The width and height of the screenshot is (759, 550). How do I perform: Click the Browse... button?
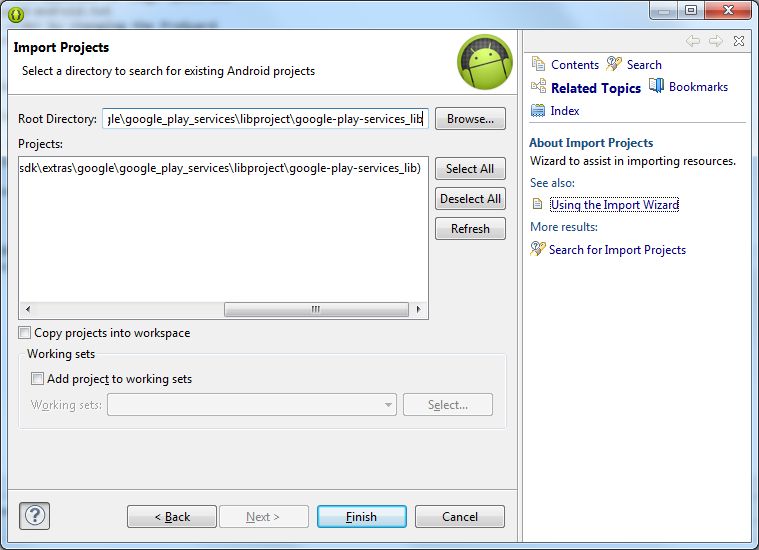click(x=470, y=119)
